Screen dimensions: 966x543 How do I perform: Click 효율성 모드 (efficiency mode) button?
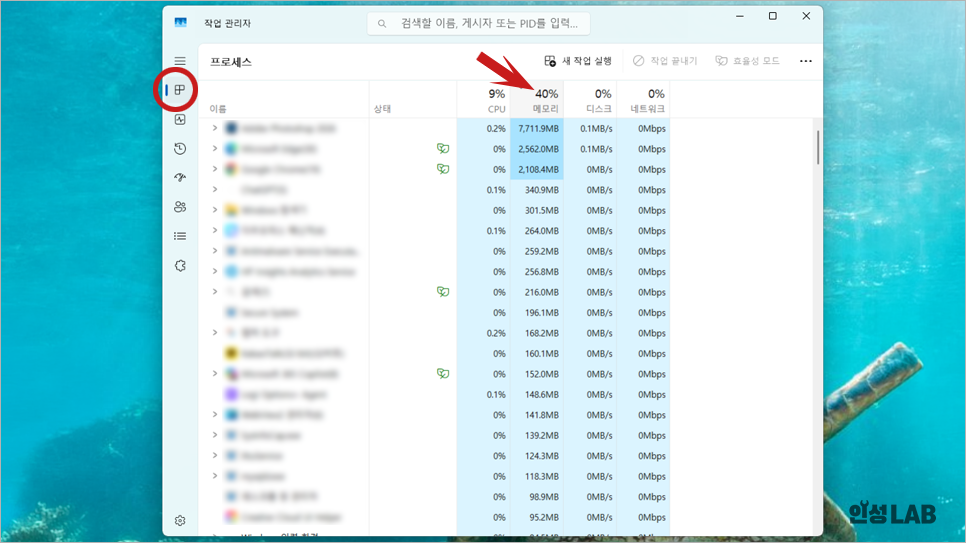pyautogui.click(x=747, y=61)
